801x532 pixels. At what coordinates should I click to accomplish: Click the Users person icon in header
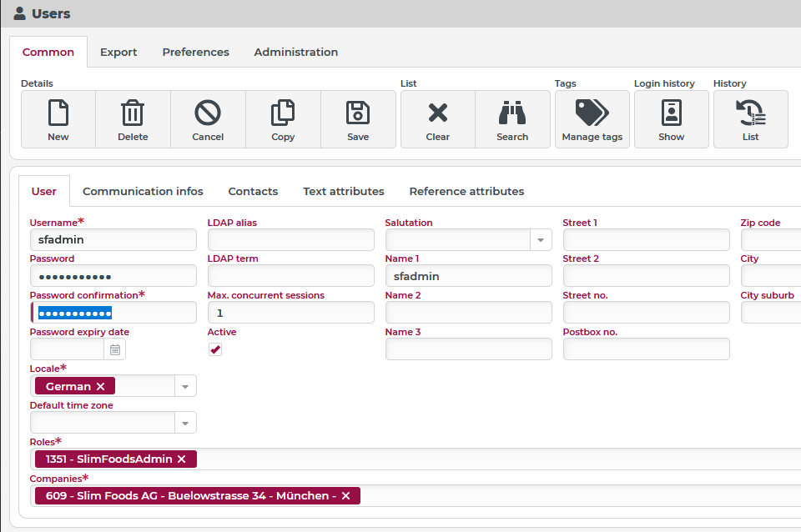19,13
